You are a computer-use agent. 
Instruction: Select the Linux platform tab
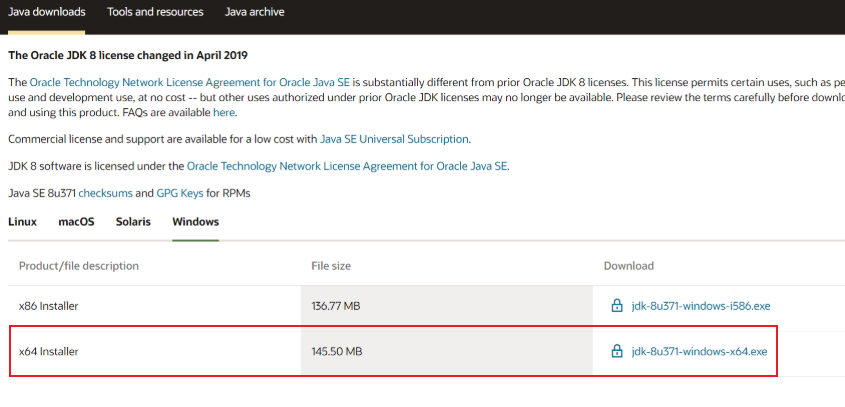(x=23, y=222)
